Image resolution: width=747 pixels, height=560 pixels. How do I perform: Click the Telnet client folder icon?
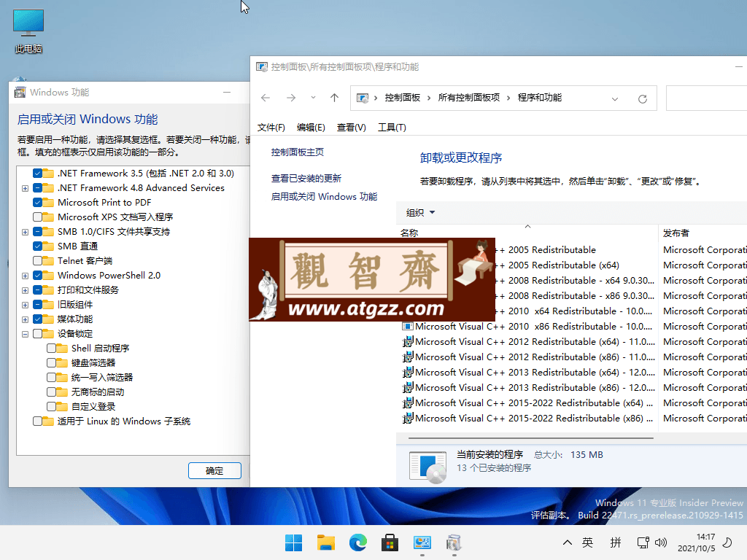(47, 260)
